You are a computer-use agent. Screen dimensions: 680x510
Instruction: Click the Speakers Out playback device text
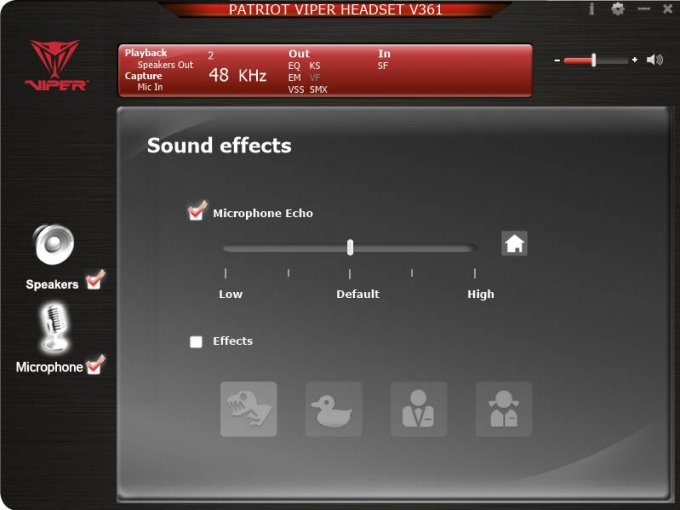[x=165, y=65]
